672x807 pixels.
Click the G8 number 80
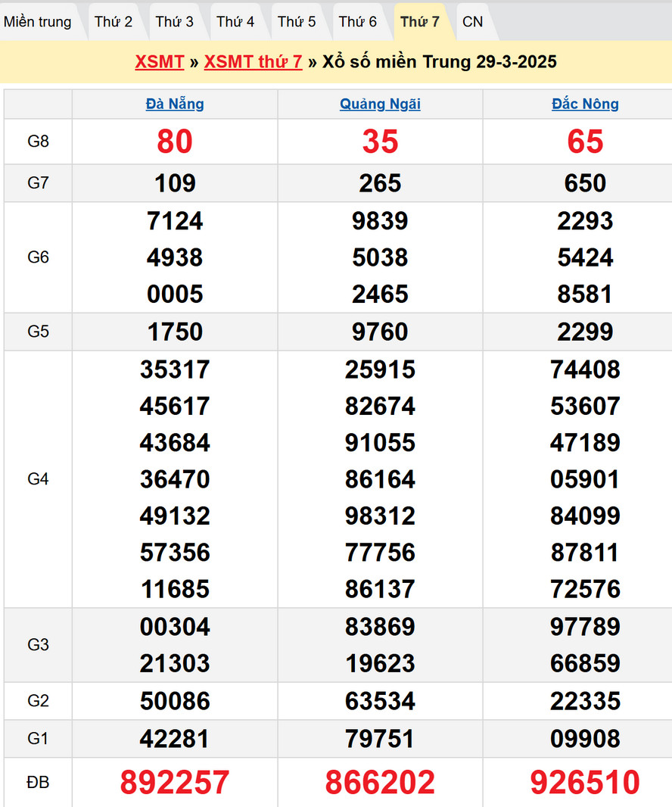coord(175,142)
